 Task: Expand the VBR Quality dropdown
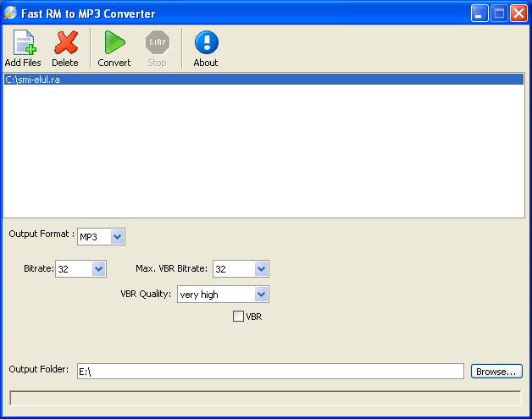click(261, 295)
